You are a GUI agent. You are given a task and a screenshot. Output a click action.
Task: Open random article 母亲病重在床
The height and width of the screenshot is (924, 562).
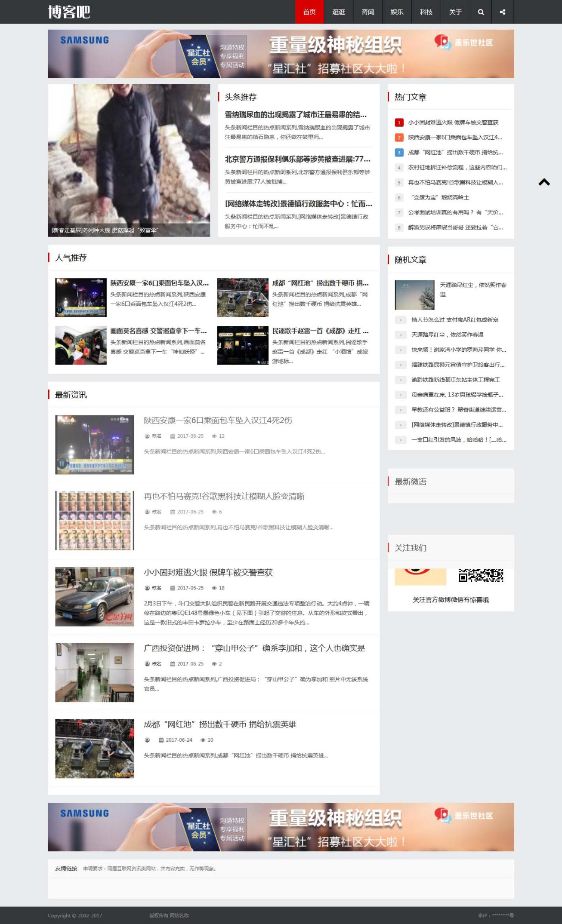click(x=457, y=395)
